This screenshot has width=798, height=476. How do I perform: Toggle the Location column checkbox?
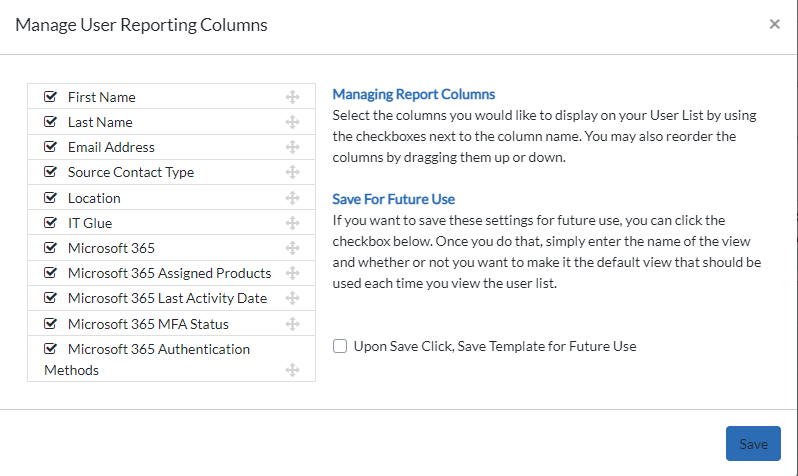coord(50,198)
